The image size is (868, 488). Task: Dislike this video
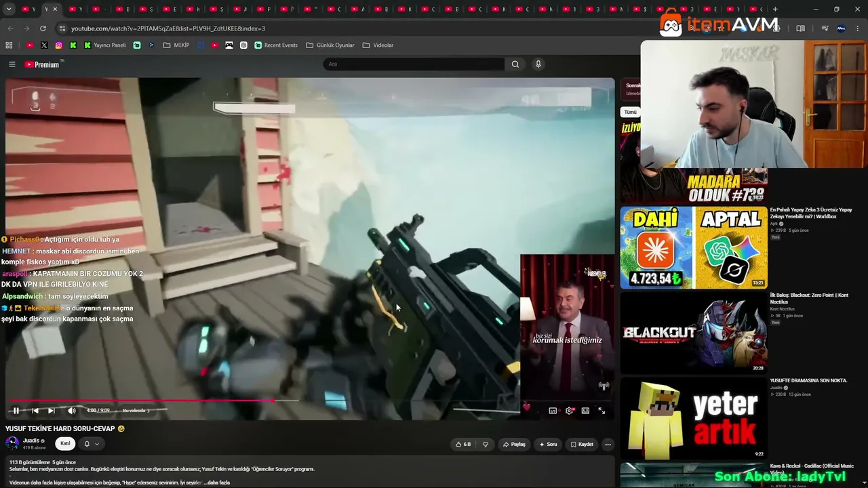pos(486,445)
